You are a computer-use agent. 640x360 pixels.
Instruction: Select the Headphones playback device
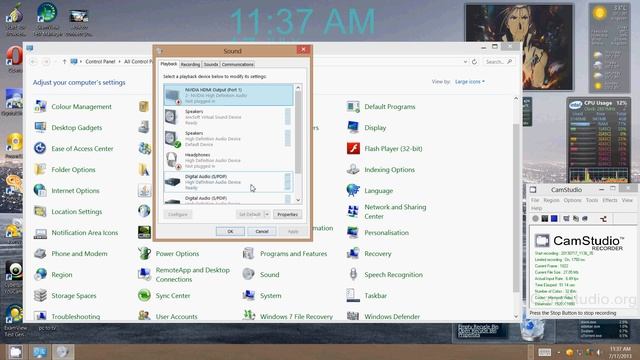tap(228, 160)
